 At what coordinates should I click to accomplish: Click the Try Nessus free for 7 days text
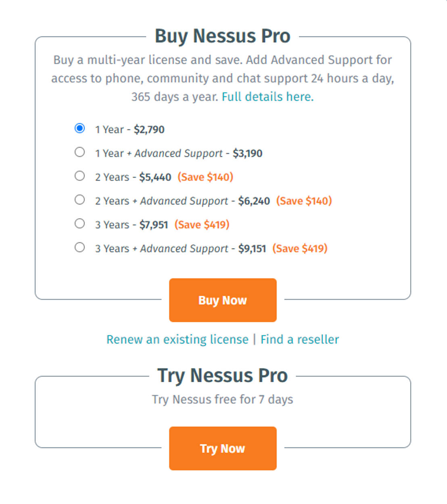[222, 399]
